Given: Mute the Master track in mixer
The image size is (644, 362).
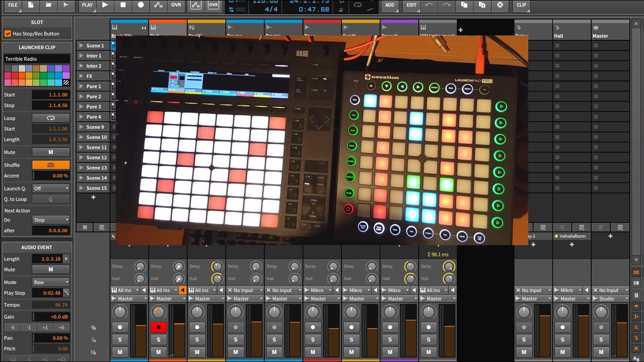Looking at the screenshot, I should [x=601, y=352].
